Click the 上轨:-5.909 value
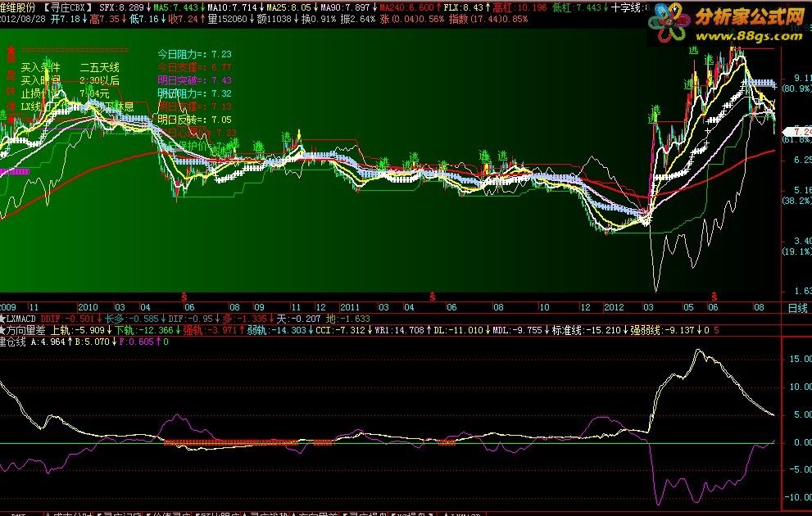This screenshot has width=812, height=516. coord(78,330)
